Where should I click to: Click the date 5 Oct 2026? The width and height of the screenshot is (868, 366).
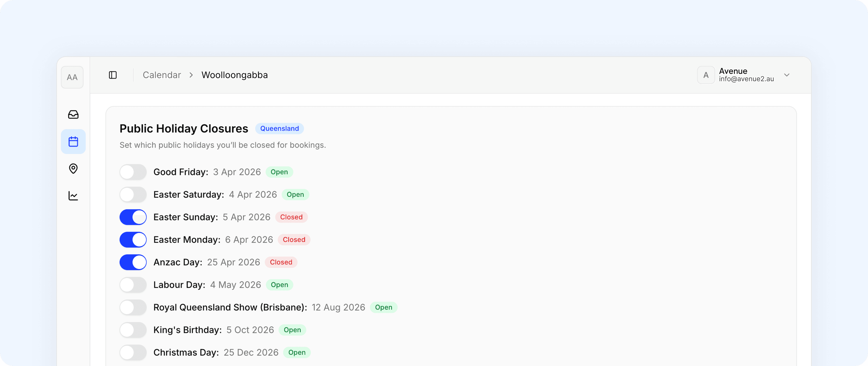pos(250,330)
